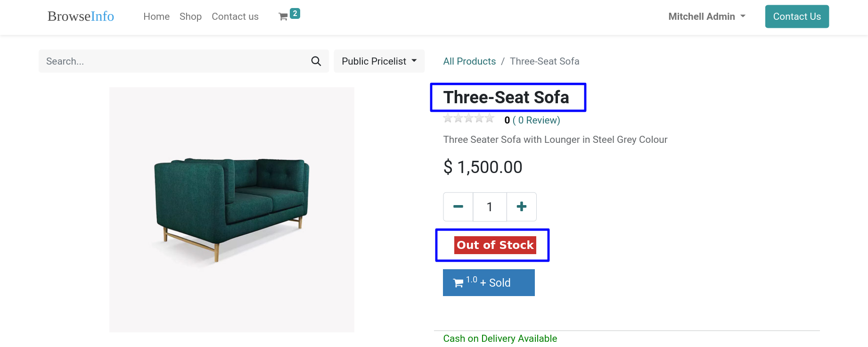Screen dimensions: 868x347
Task: Click the quantity number field
Action: 490,207
